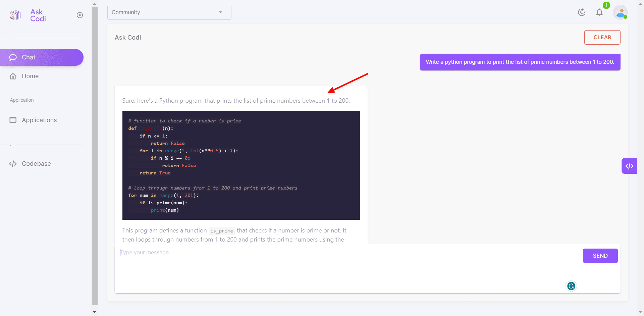The height and width of the screenshot is (316, 644).
Task: Open Applications from the sidebar
Action: pyautogui.click(x=39, y=120)
